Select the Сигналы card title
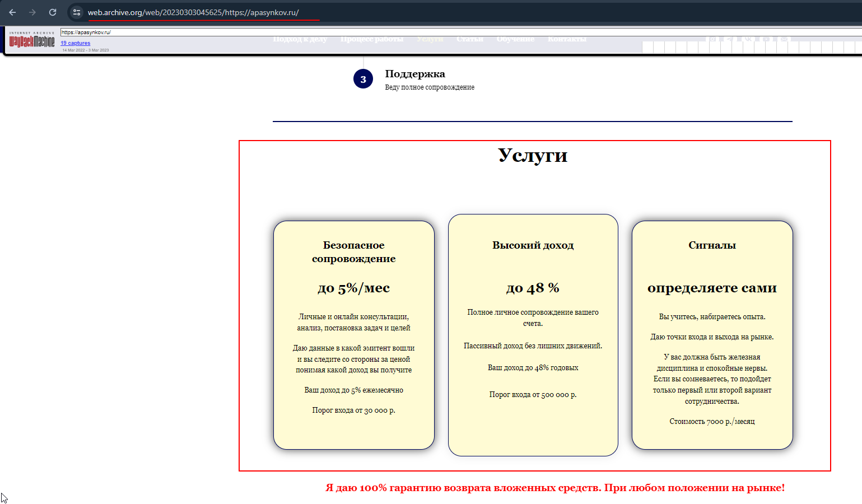 [712, 245]
